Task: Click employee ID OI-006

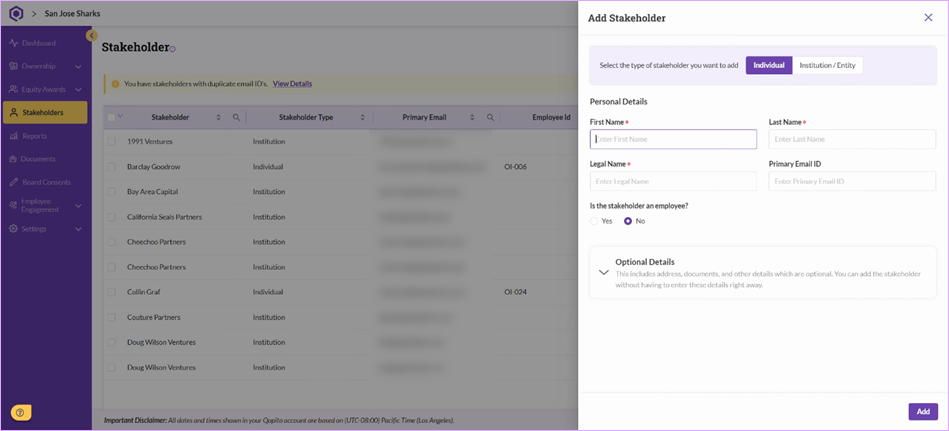Action: point(515,166)
